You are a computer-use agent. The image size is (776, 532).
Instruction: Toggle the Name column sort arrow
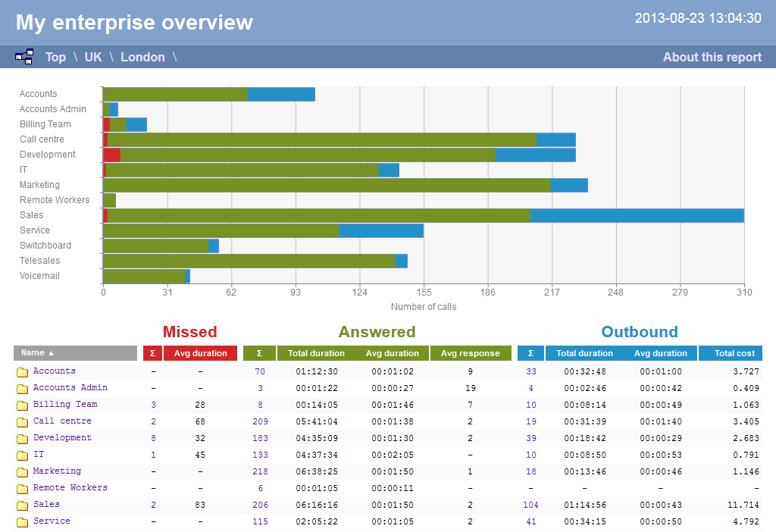[x=50, y=353]
